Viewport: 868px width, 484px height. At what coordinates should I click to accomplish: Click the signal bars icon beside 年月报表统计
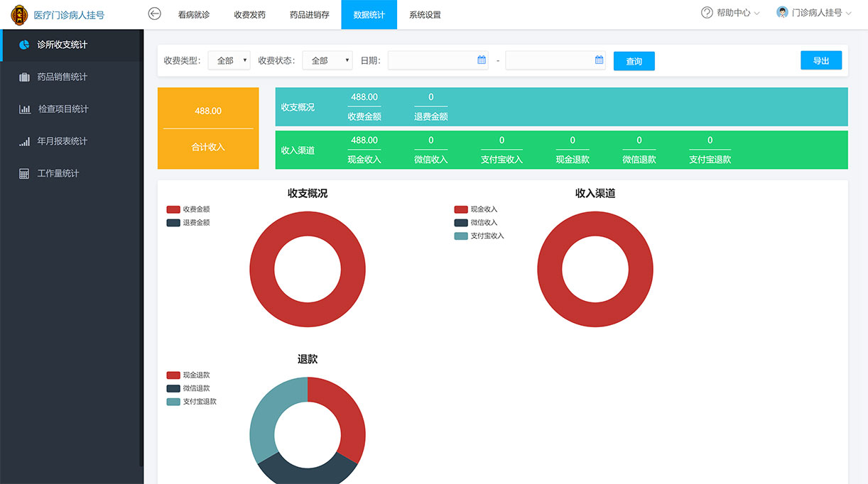24,142
